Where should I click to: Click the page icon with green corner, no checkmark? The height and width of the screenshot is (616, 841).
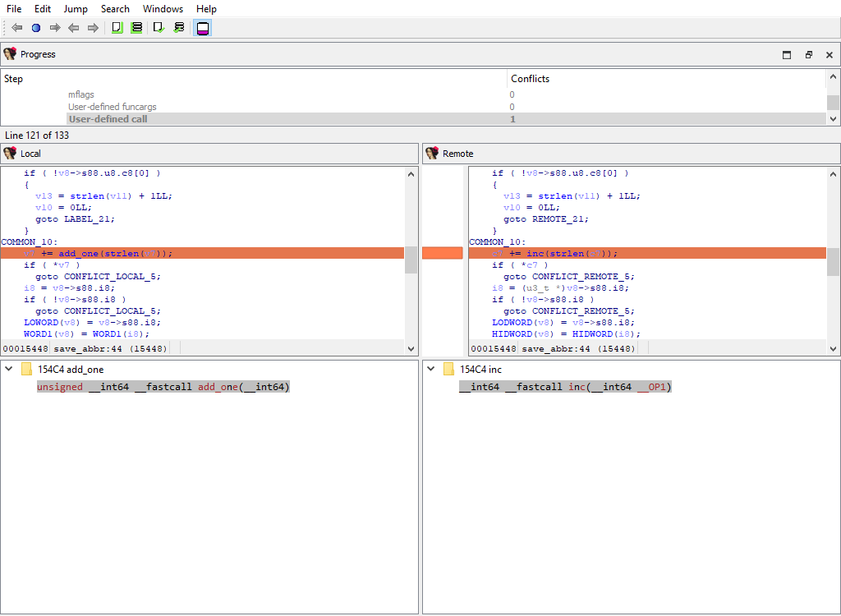coord(117,28)
